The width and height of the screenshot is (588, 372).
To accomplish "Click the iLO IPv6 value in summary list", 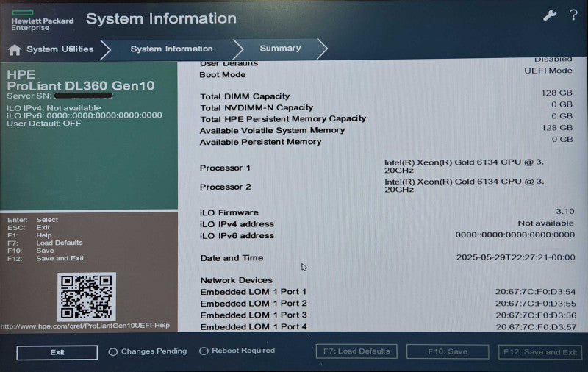I will tap(515, 235).
